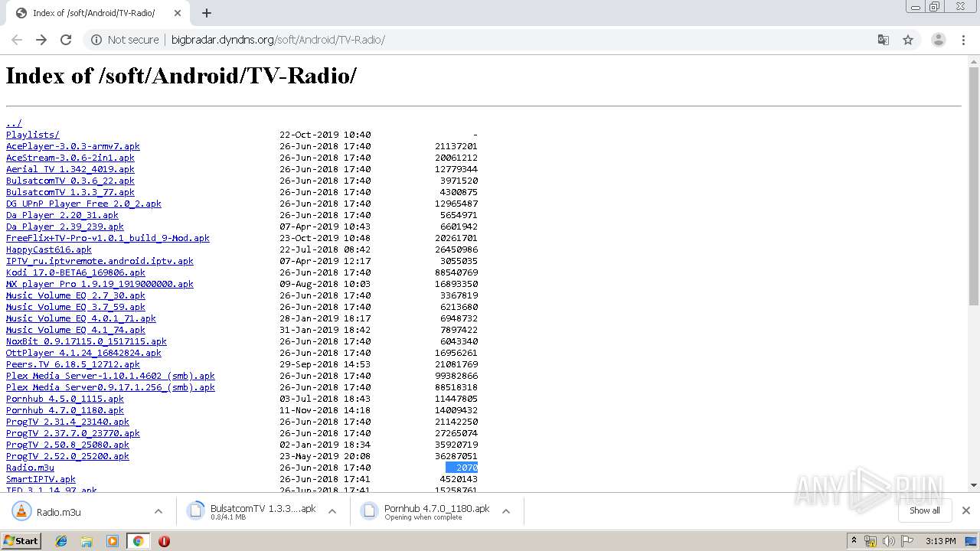Download Music_Volume_EQ_4.1_74.apk
980x551 pixels.
[76, 330]
